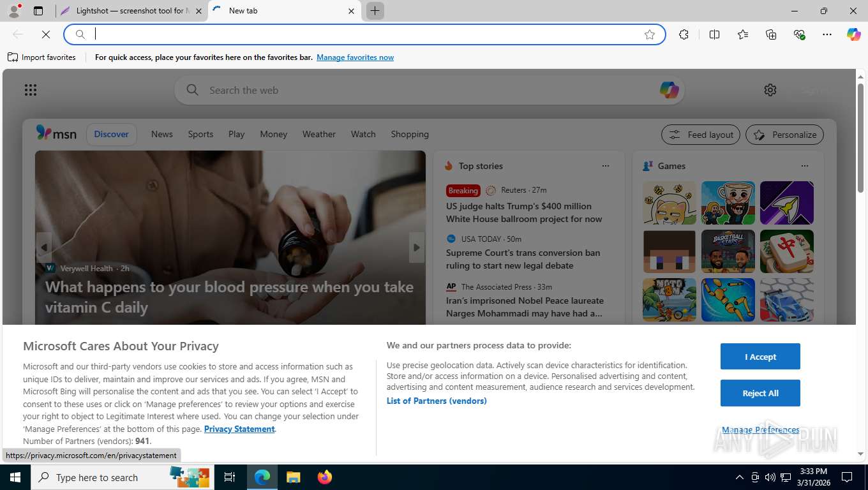868x490 pixels.
Task: Open tab actions menu icon
Action: click(38, 11)
